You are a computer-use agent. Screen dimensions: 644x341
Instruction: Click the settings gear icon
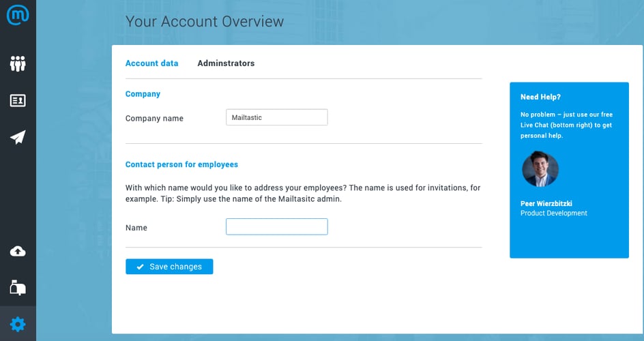coord(18,324)
